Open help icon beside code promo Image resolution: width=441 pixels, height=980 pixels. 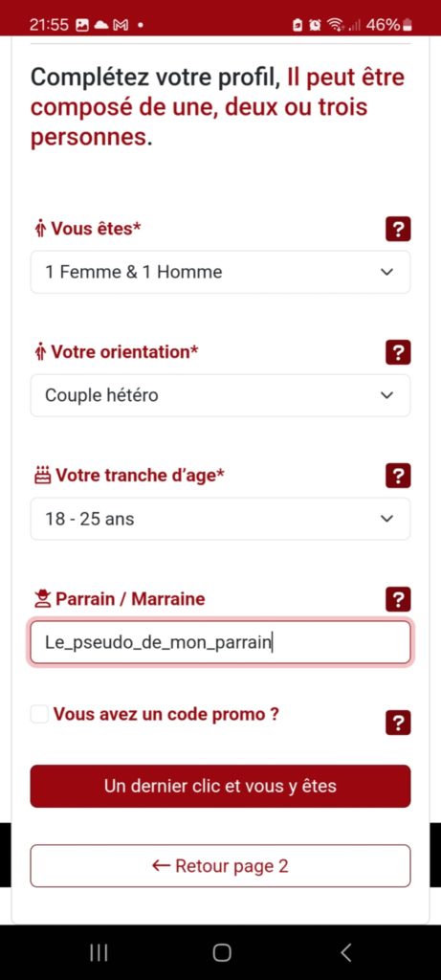(x=398, y=724)
